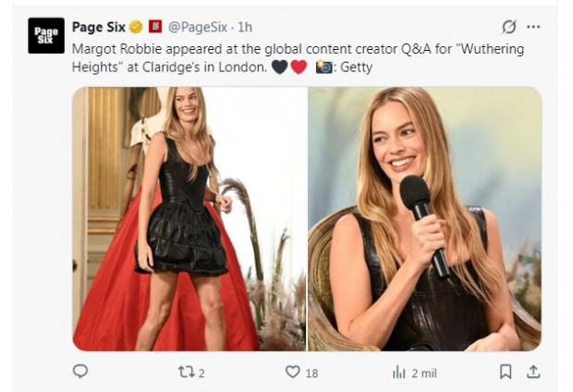Open the left full-length dress photo

click(x=189, y=219)
